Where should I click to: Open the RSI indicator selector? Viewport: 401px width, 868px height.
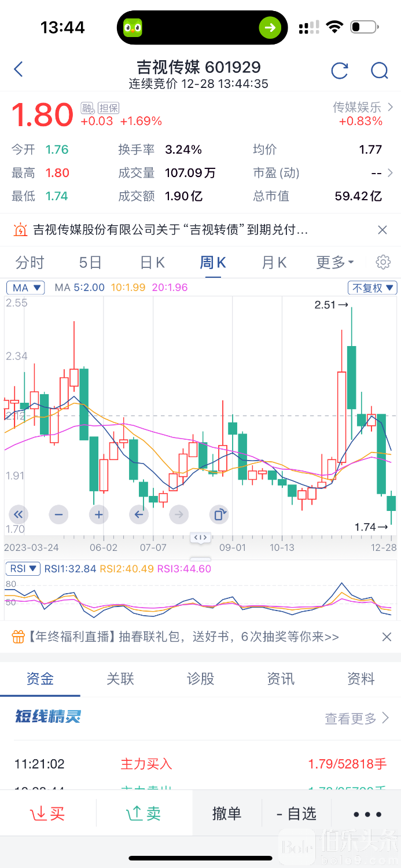(23, 568)
